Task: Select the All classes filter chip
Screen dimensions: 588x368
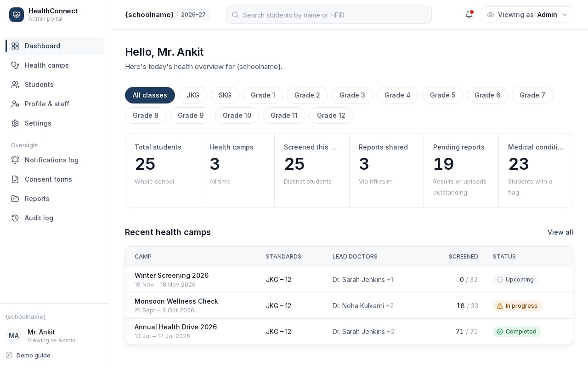Action: tap(150, 95)
